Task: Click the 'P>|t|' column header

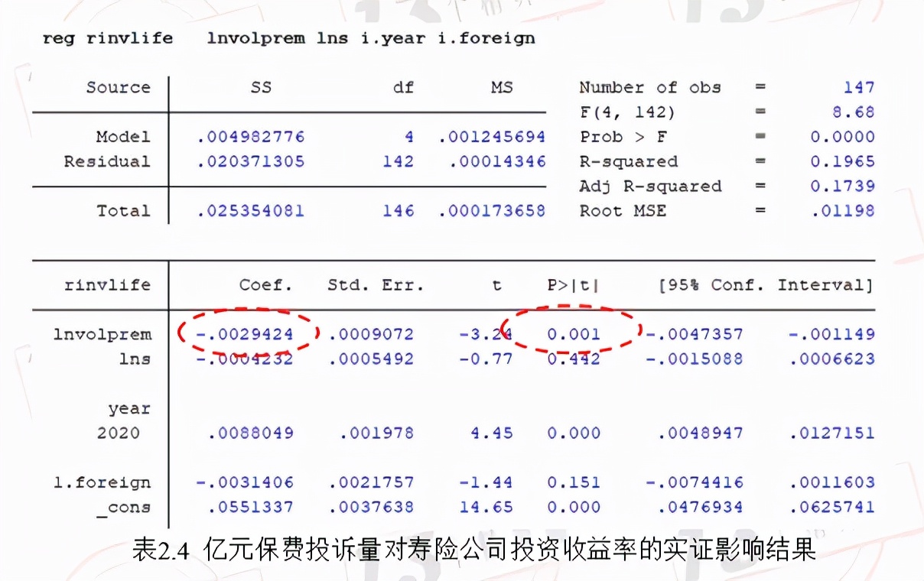Action: click(574, 285)
